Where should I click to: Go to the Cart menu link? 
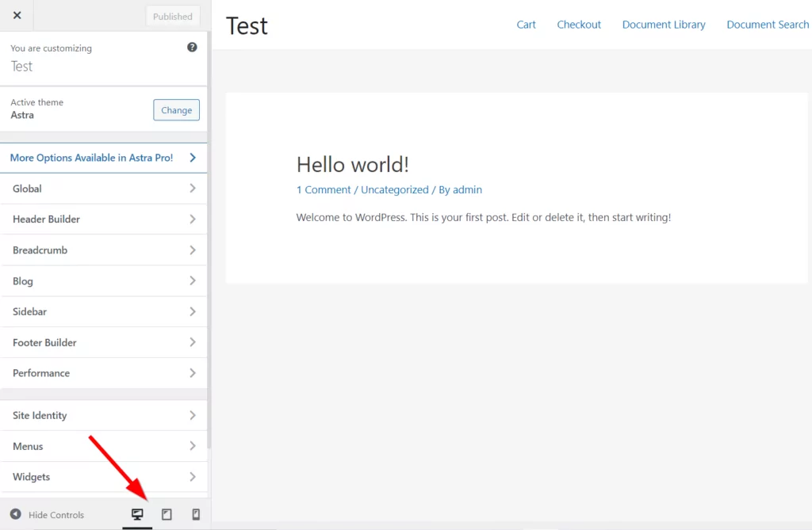(x=526, y=25)
